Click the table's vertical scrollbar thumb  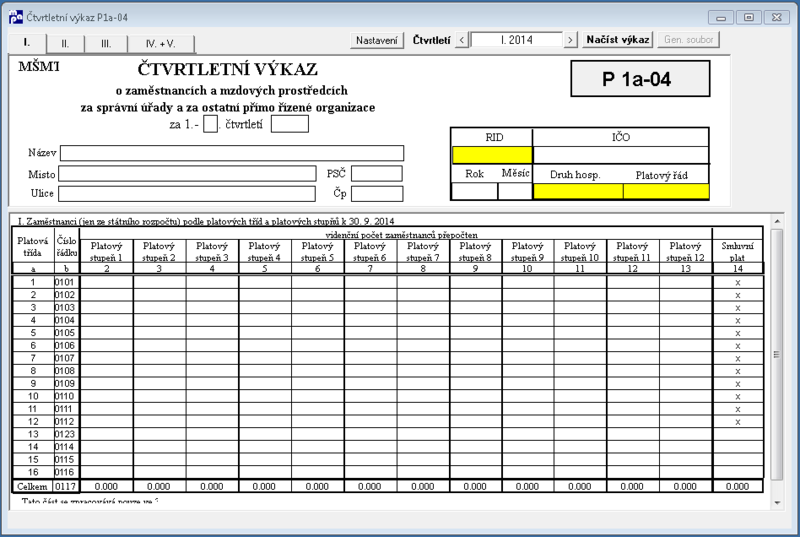pos(777,354)
